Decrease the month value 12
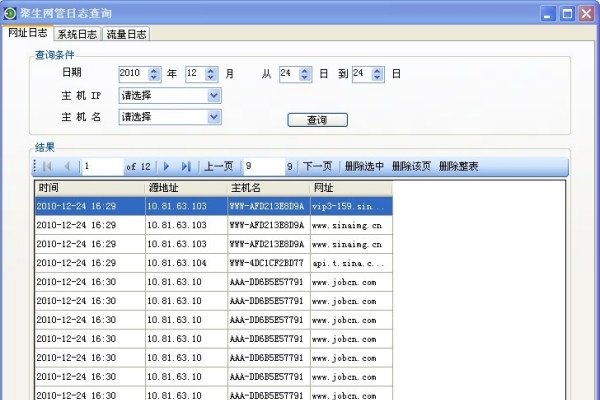 (210, 77)
